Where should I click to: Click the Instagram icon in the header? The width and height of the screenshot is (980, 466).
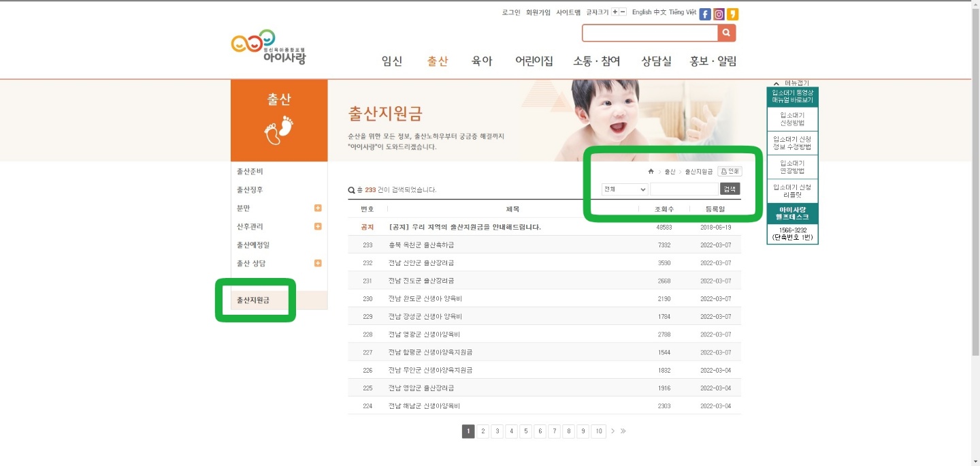pos(719,14)
